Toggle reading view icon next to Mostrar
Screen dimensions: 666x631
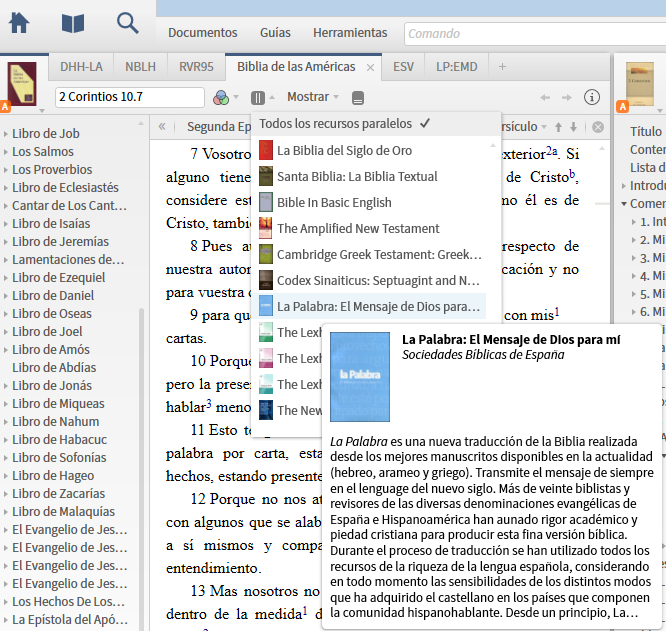pos(358,98)
